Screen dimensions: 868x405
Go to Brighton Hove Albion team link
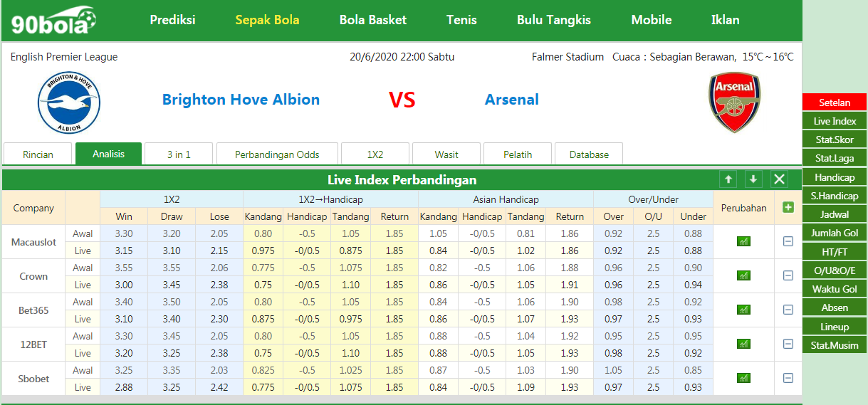click(x=241, y=100)
